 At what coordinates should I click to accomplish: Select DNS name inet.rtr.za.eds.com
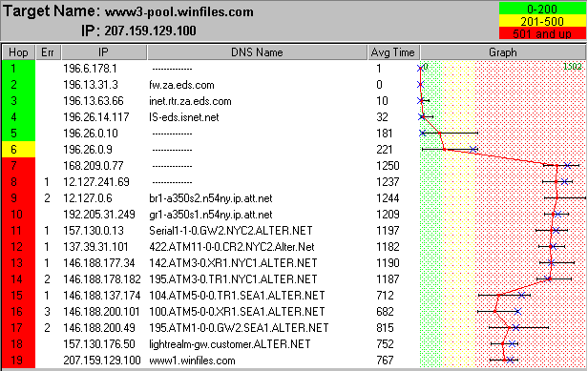pos(190,101)
